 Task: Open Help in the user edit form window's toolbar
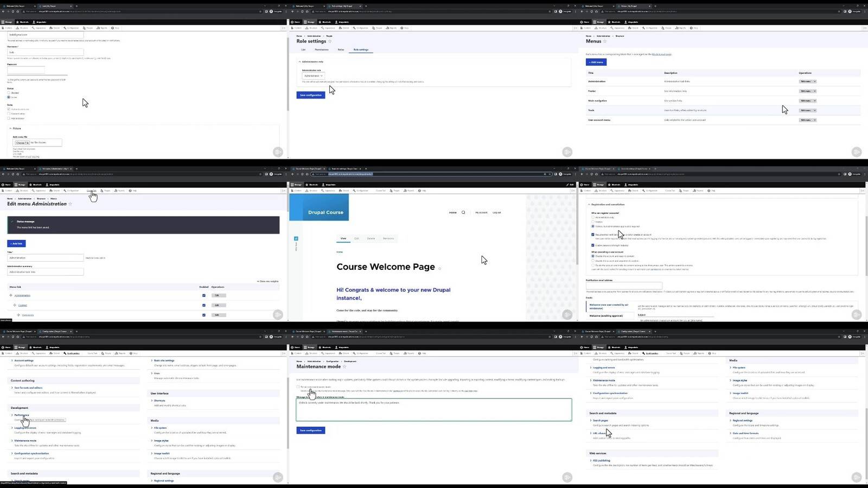116,28
